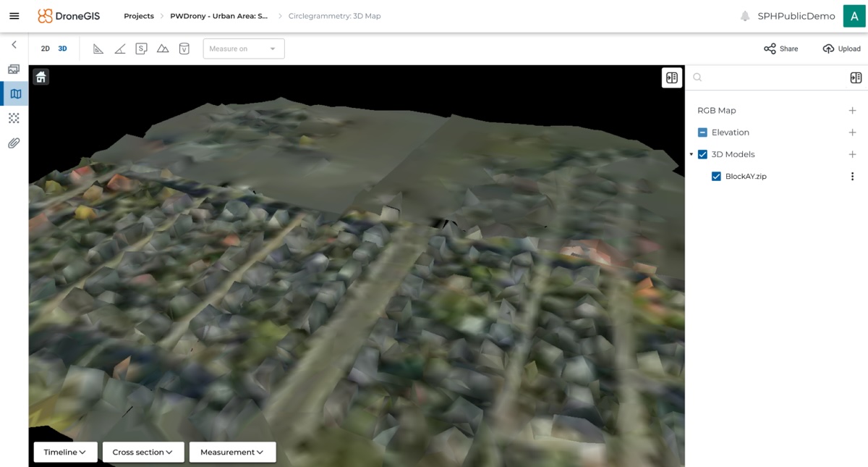Select the angle measurement tool

click(120, 49)
